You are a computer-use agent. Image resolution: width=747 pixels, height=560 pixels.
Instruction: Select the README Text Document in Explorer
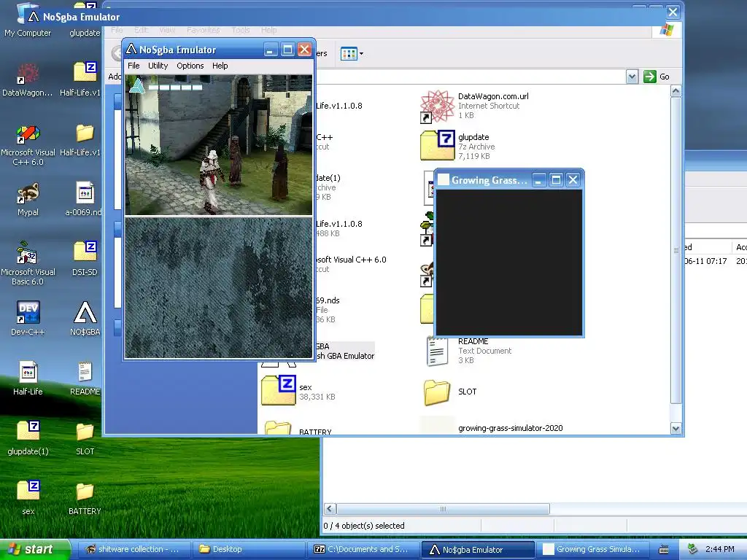[x=469, y=351]
